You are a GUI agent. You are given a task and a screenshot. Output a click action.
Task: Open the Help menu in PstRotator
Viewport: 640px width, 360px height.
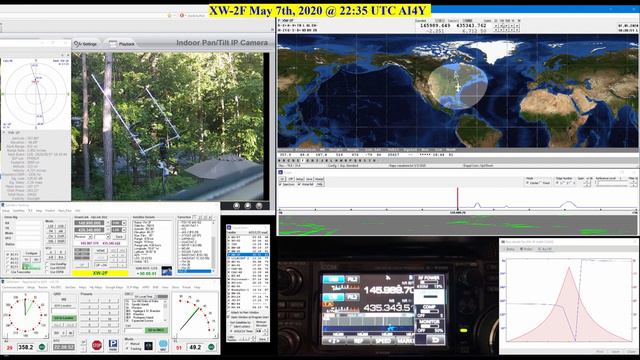(197, 287)
